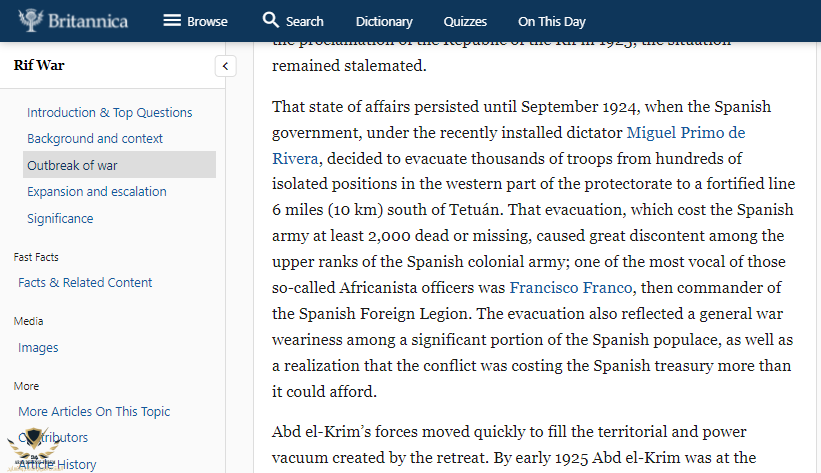
Task: Select the Outbreak of war section
Action: click(x=72, y=165)
